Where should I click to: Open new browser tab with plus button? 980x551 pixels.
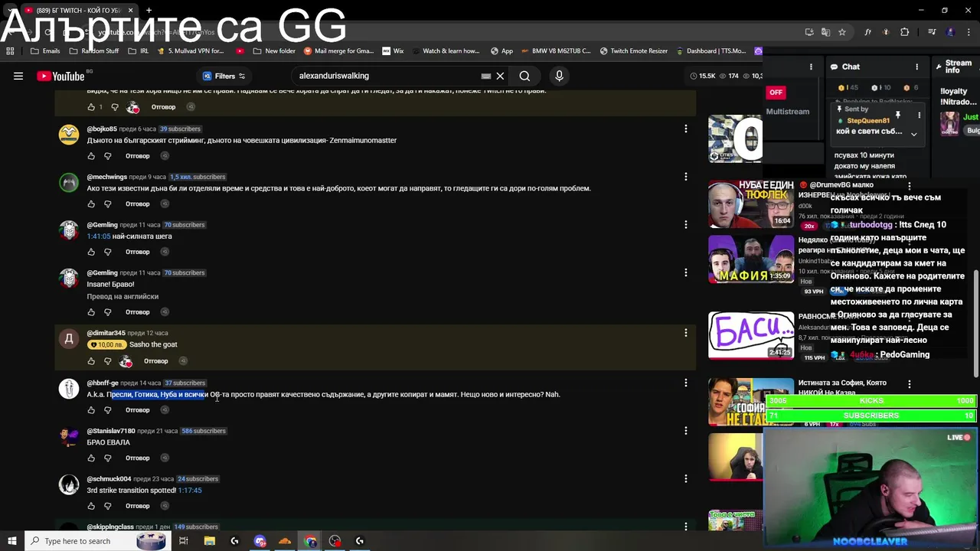pos(149,11)
